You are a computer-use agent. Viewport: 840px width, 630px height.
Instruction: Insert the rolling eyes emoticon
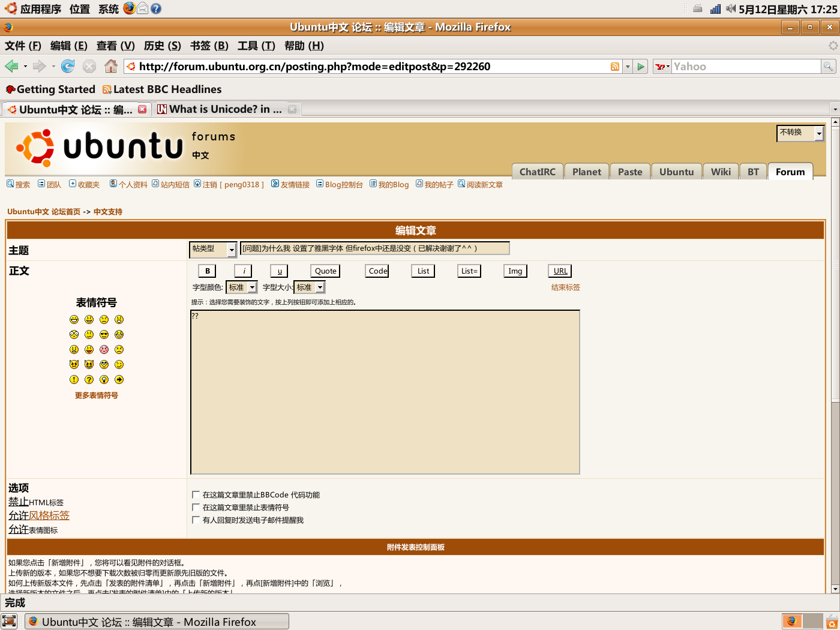coord(104,365)
